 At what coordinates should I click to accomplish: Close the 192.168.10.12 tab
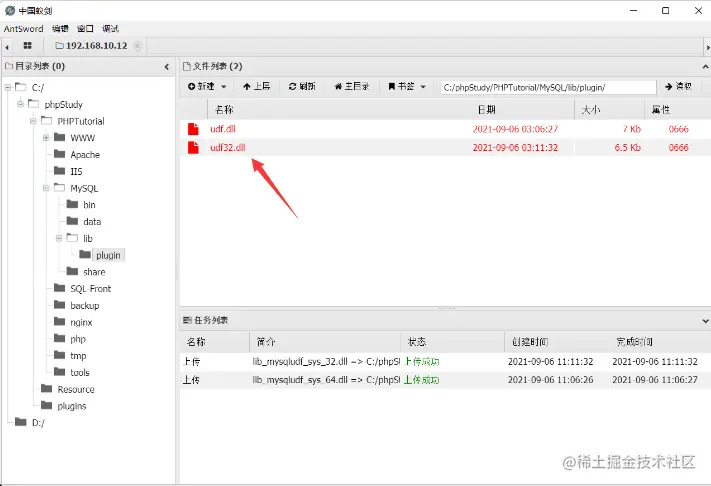tap(137, 45)
